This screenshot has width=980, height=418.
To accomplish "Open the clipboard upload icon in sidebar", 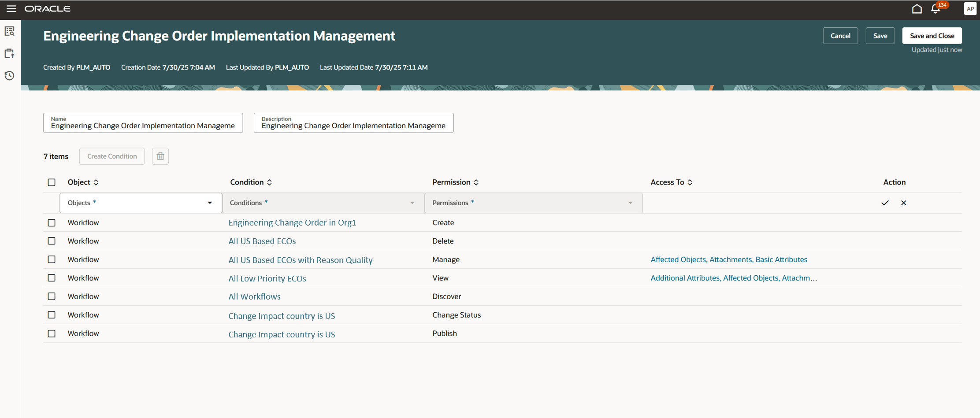I will click(x=9, y=53).
